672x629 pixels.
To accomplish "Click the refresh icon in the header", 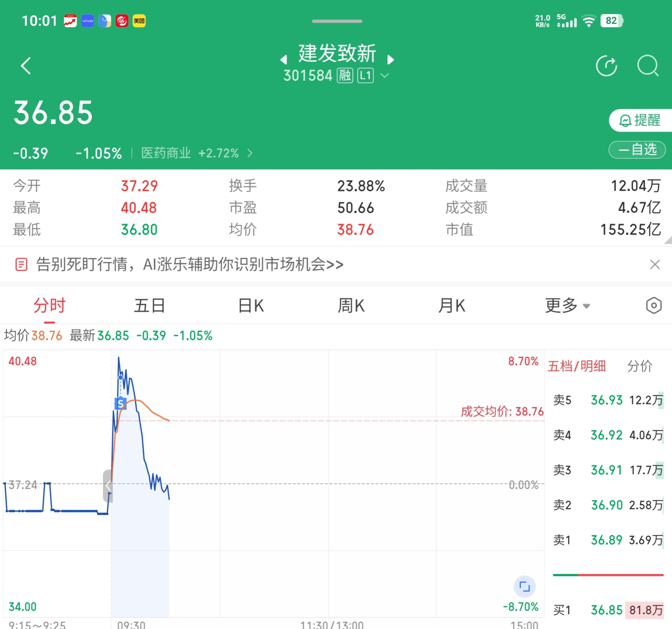I will (606, 65).
